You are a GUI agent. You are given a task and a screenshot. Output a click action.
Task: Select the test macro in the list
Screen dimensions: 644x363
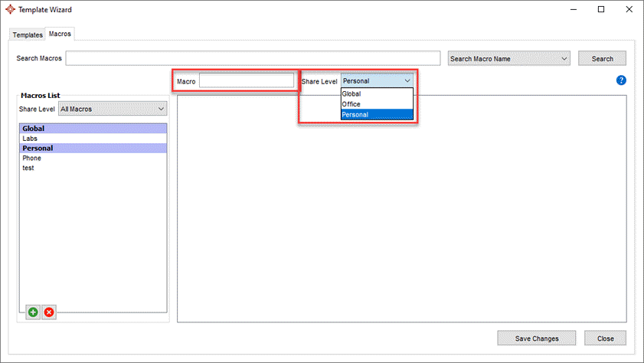click(28, 168)
